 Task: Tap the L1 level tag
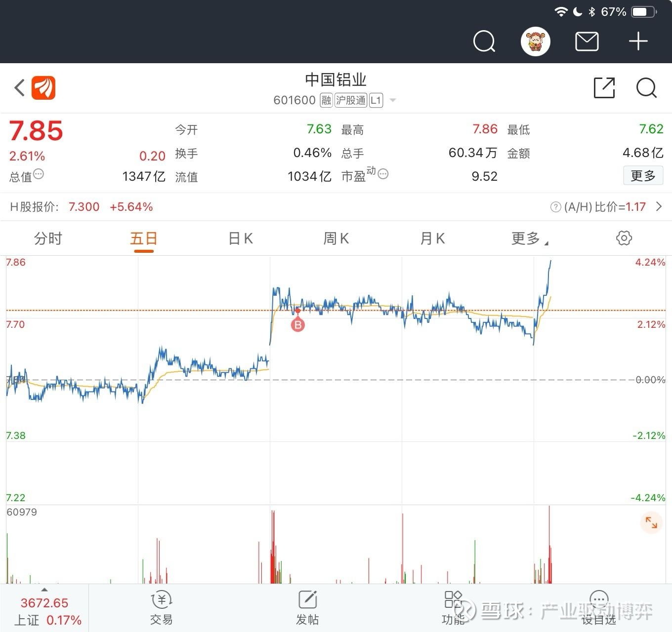pos(376,100)
